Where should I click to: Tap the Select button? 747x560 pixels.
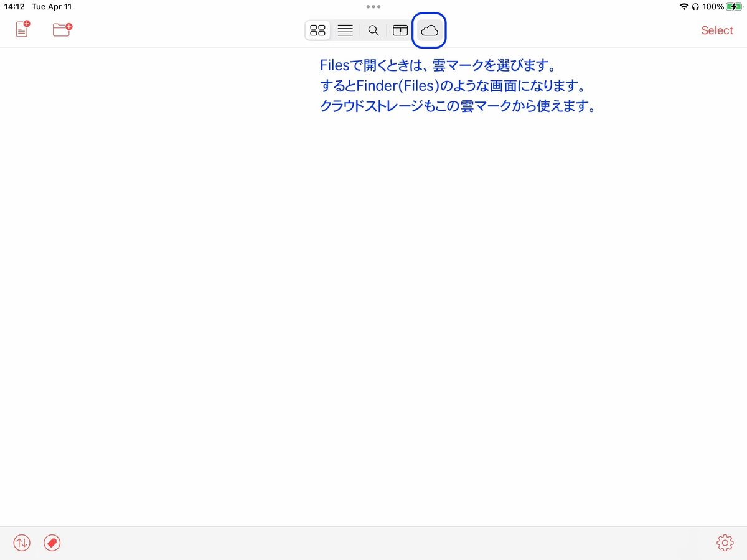(x=717, y=30)
